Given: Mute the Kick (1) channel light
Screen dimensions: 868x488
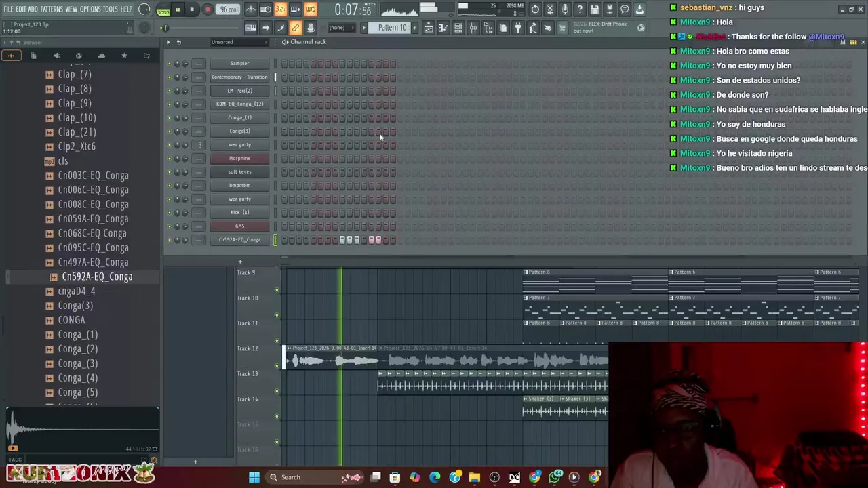Looking at the screenshot, I should point(170,213).
